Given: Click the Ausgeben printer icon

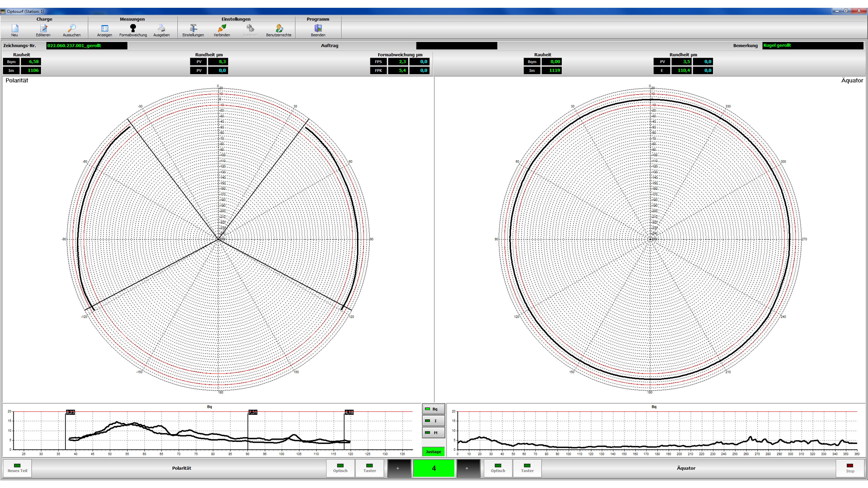Looking at the screenshot, I should 161,30.
